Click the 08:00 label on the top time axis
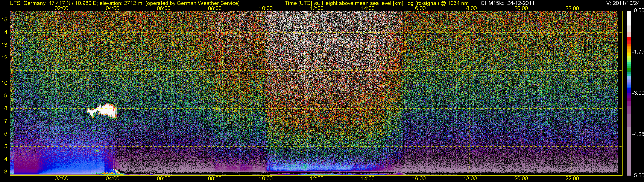 (x=215, y=8)
